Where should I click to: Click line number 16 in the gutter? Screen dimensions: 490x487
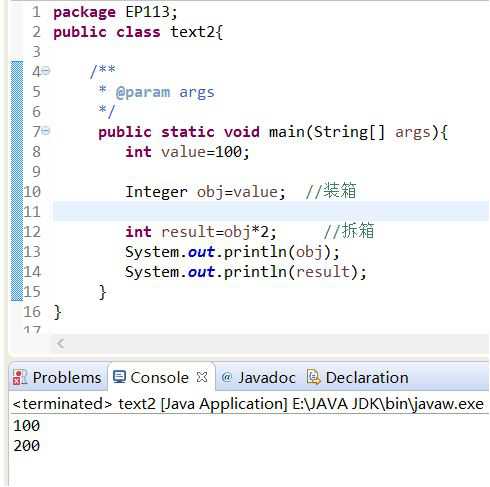32,312
